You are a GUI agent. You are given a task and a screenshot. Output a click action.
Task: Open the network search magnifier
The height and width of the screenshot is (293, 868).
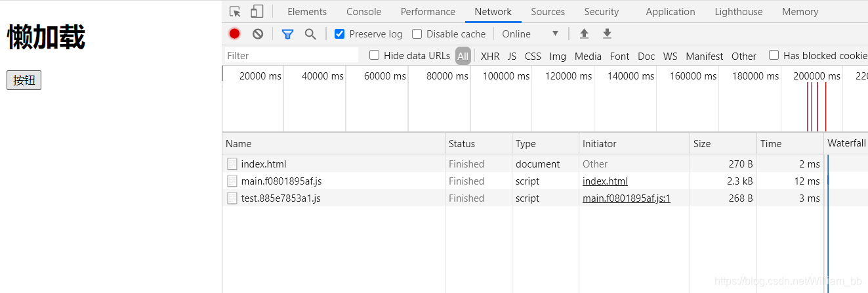(310, 34)
